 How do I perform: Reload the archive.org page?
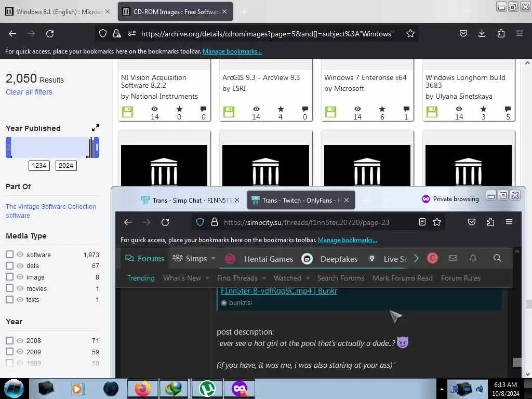50,34
